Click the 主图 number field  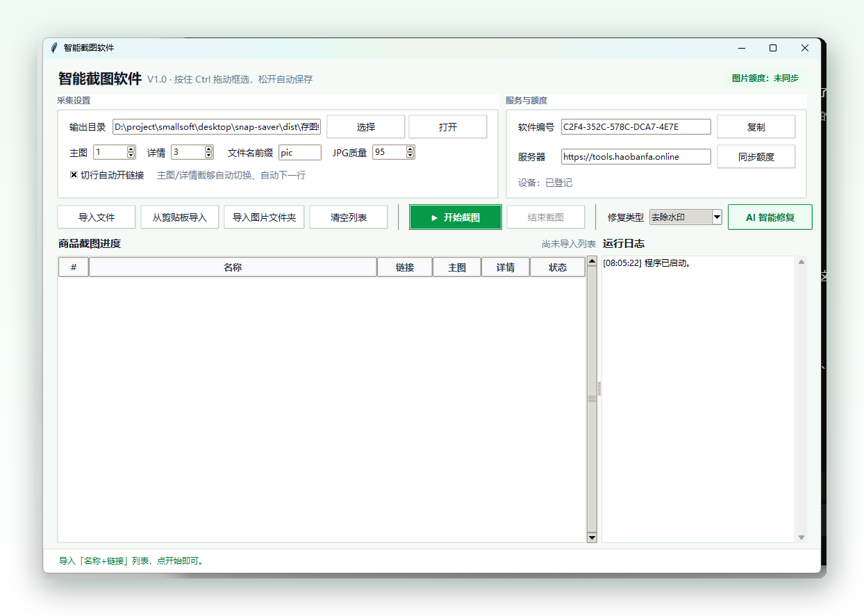pos(110,152)
